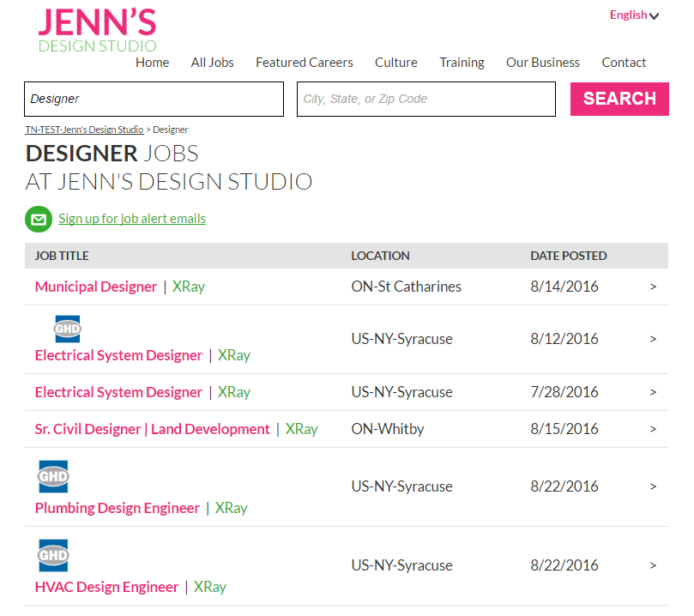Viewport: 694px width, 616px height.
Task: Click the green job alert email envelope icon
Action: [39, 219]
